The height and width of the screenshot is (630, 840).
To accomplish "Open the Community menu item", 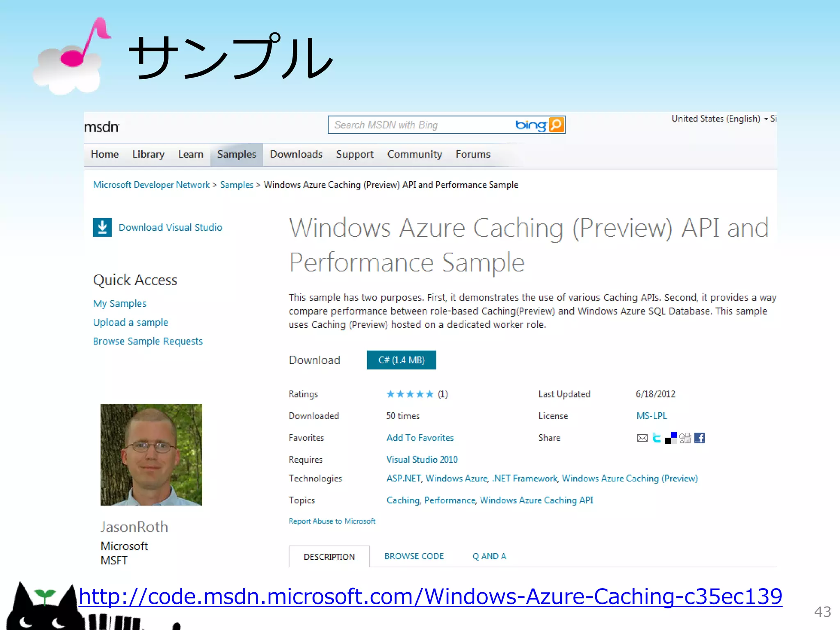I will click(x=415, y=154).
